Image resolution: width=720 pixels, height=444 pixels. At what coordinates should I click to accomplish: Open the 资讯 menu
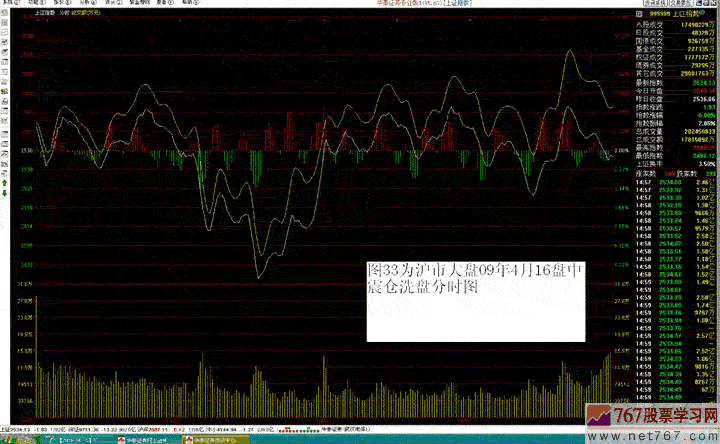113,2
